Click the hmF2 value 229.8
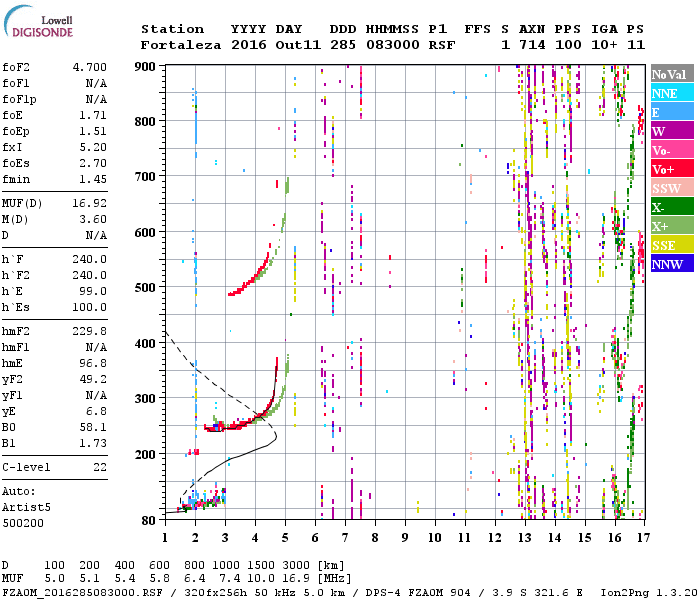Viewport: 700px width, 600px height. pyautogui.click(x=90, y=331)
